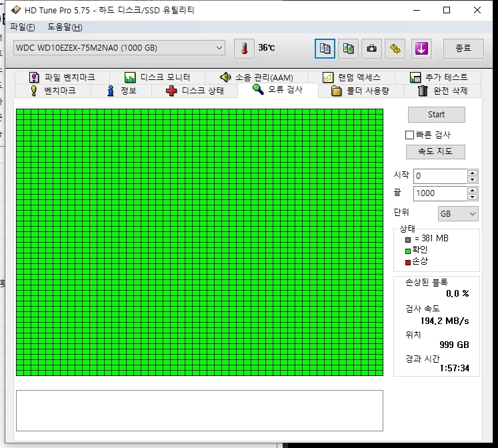Click the red cross 디스크 상태 icon
The height and width of the screenshot is (448, 498).
(x=171, y=91)
